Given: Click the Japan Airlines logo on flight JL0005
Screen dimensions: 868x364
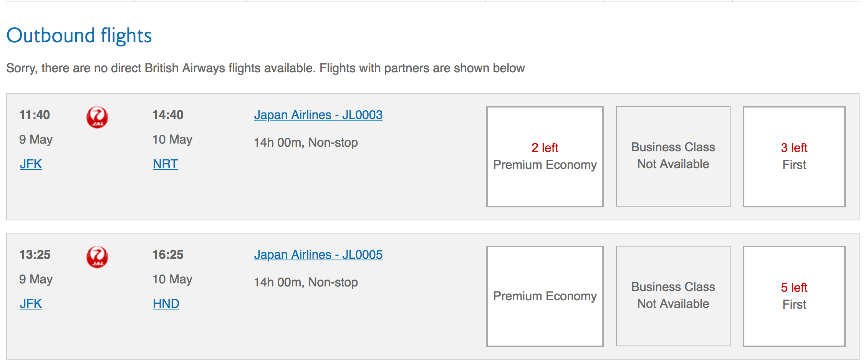Looking at the screenshot, I should (x=97, y=257).
